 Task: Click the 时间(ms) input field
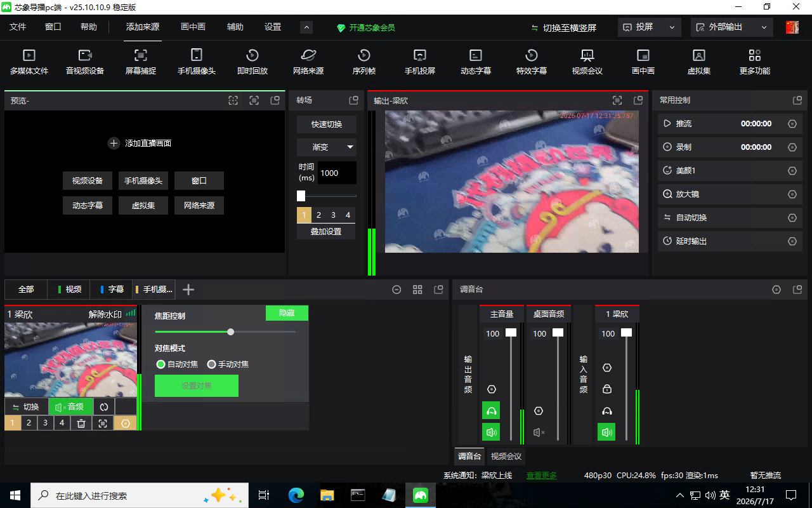[x=337, y=173]
